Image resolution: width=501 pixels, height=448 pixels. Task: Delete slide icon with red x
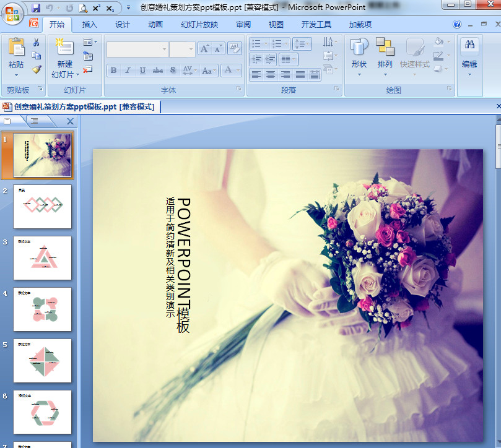coord(87,69)
